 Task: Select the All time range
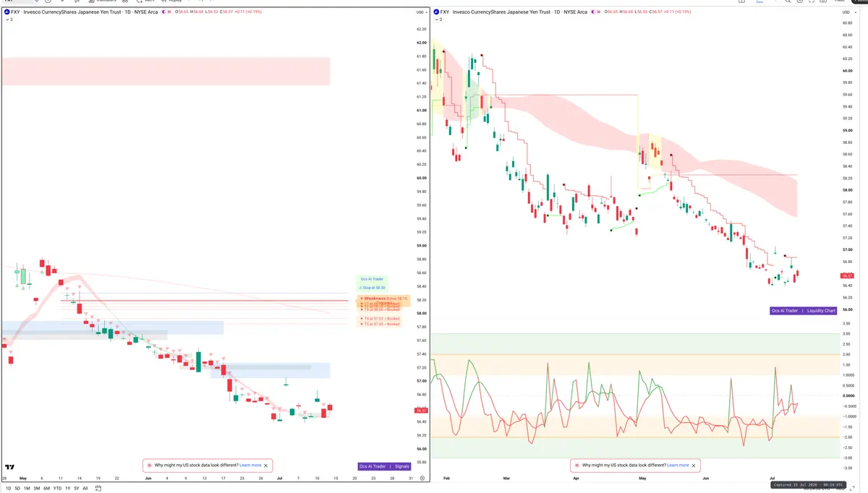(85, 489)
